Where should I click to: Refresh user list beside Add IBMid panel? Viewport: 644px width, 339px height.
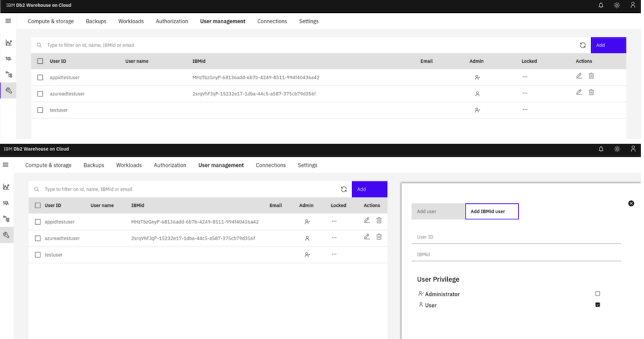tap(343, 189)
